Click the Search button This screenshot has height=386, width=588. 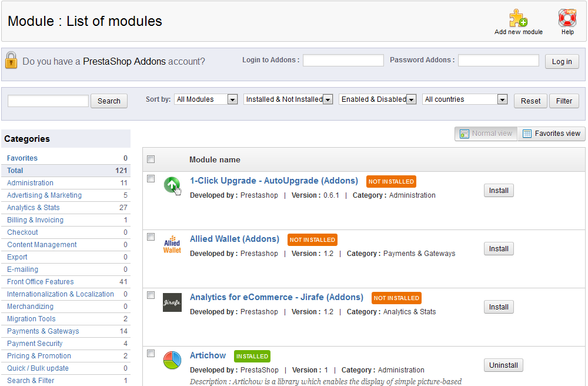coord(109,101)
